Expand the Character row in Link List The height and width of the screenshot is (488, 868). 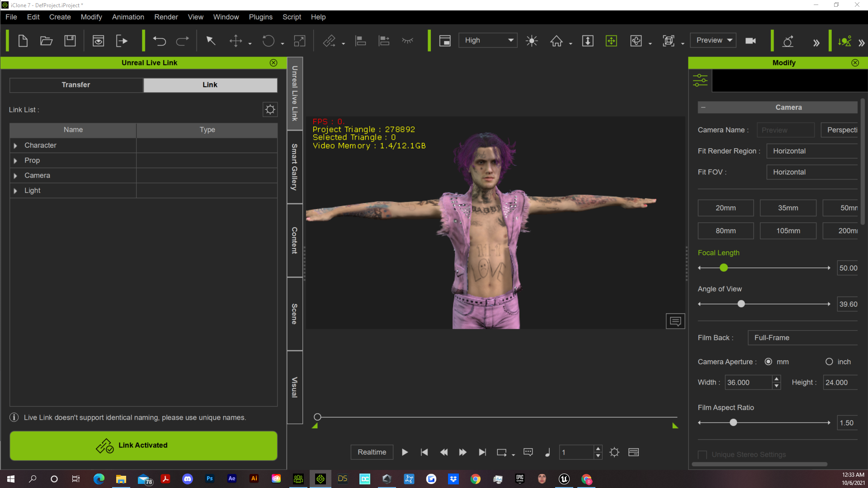coord(15,145)
